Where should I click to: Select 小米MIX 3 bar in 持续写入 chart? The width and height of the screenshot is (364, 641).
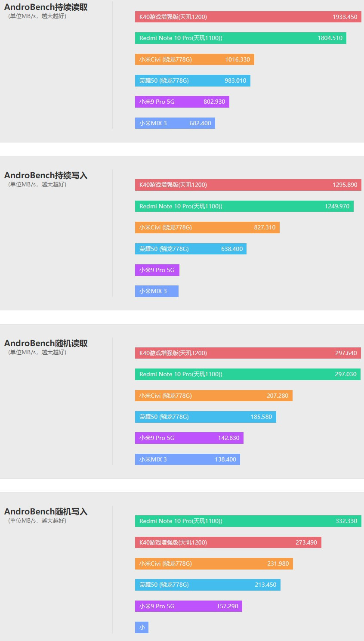157,291
